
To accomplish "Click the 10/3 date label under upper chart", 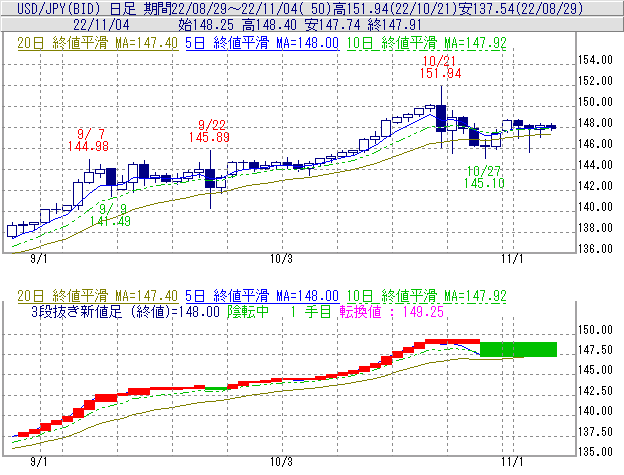I will [x=281, y=259].
